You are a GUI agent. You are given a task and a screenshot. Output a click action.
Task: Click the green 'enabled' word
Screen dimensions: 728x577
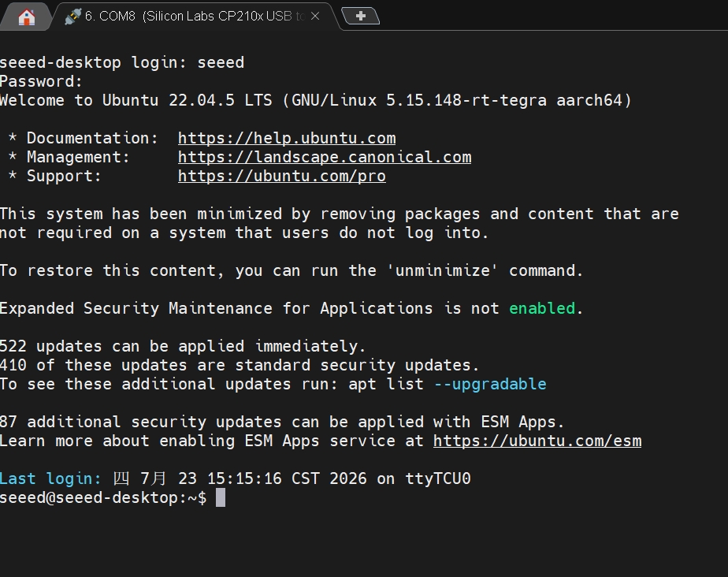click(542, 308)
